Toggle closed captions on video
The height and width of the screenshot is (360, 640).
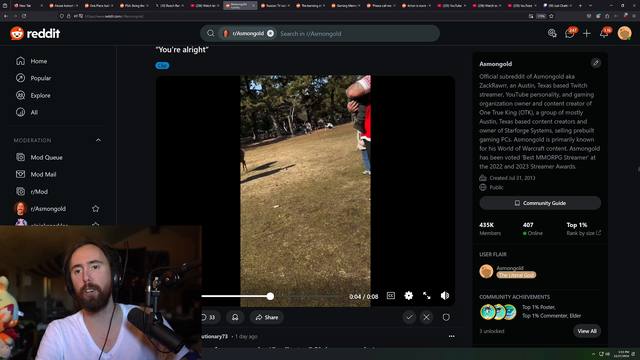391,296
